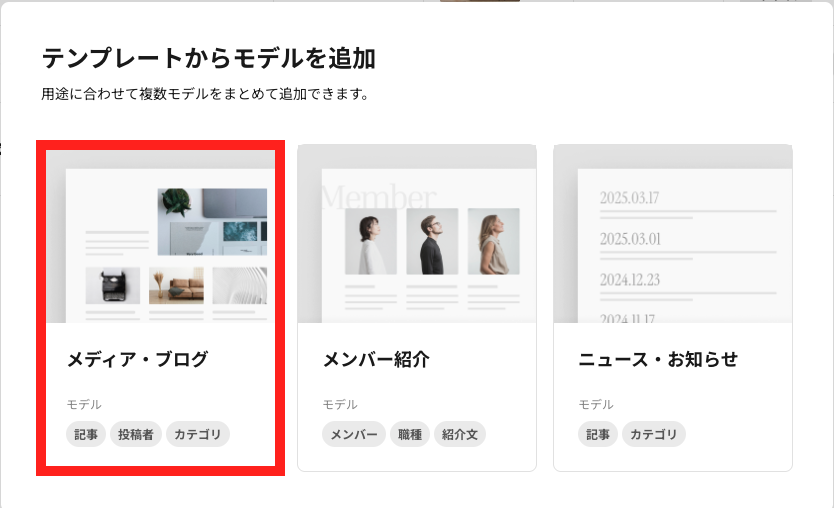Screen dimensions: 834x508
Task: Click the メンバー紹介 card title
Action: [376, 360]
